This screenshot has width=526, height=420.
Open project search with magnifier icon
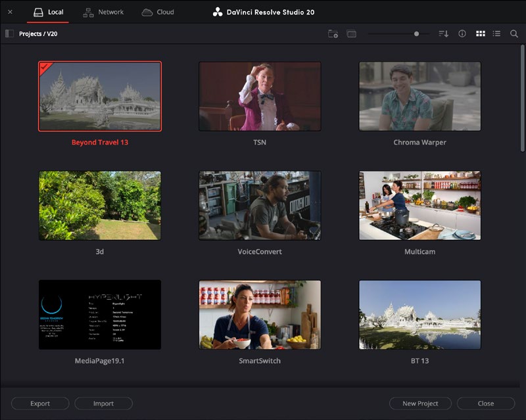click(514, 34)
